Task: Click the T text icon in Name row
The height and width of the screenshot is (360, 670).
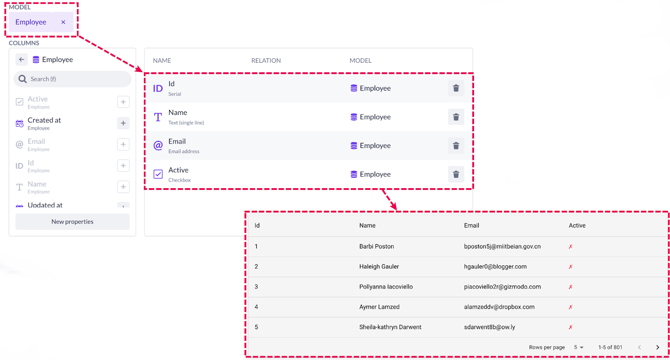Action: coord(158,117)
